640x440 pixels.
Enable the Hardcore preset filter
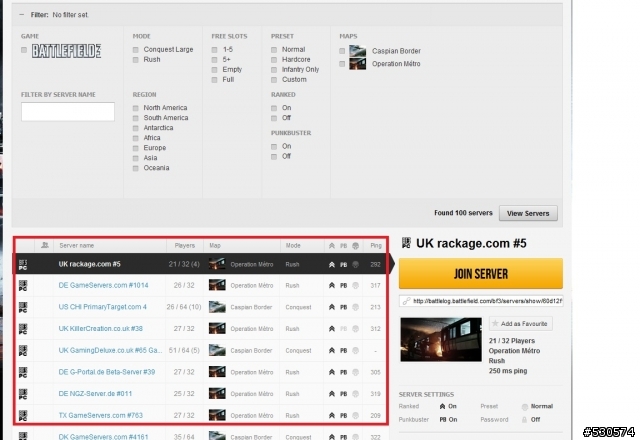point(274,60)
